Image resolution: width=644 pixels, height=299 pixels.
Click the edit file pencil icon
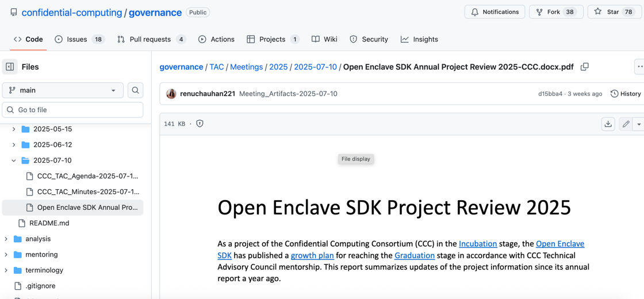click(626, 124)
